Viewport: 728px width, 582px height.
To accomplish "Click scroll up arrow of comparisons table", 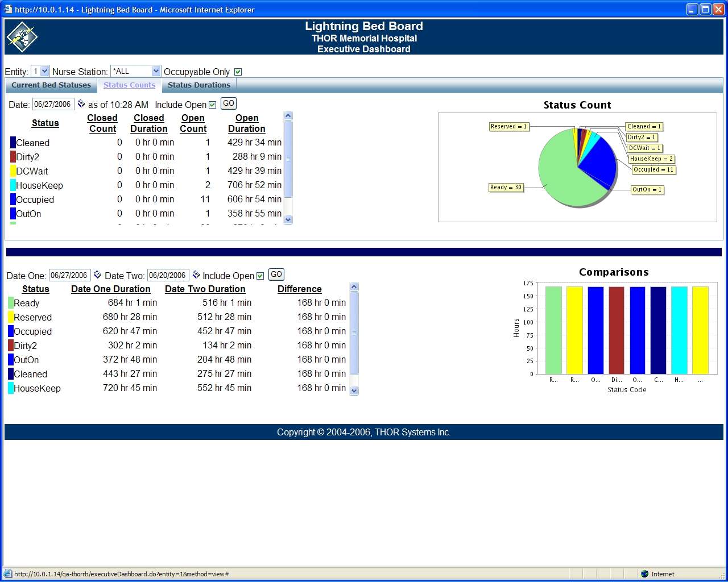I will tap(354, 287).
